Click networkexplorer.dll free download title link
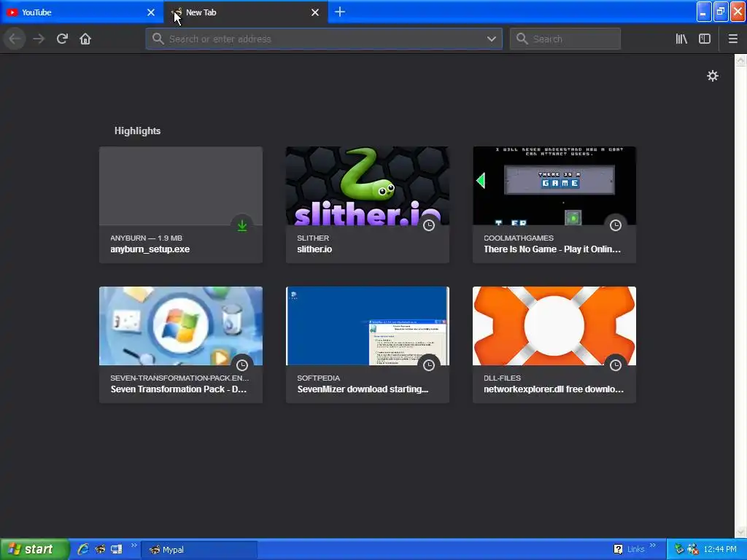747x560 pixels. click(x=554, y=389)
